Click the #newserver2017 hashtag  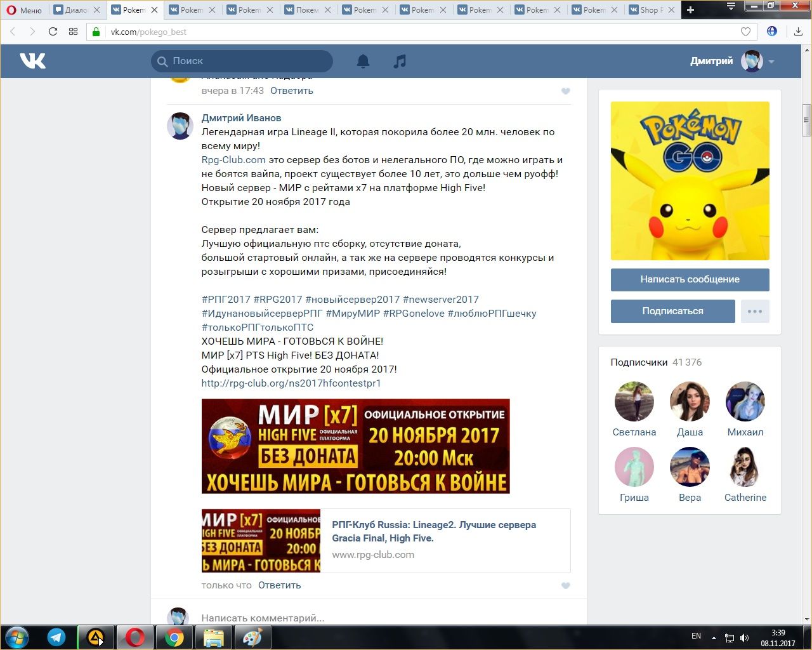point(441,300)
